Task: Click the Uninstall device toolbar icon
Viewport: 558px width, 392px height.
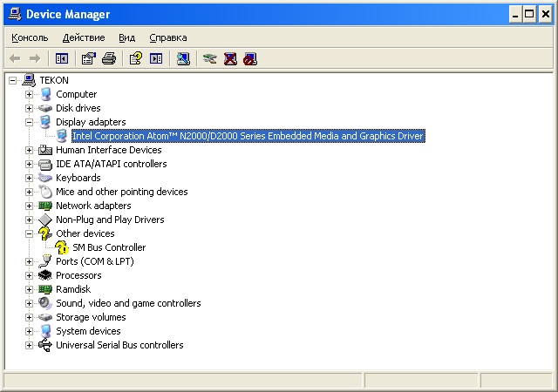Action: [x=230, y=58]
